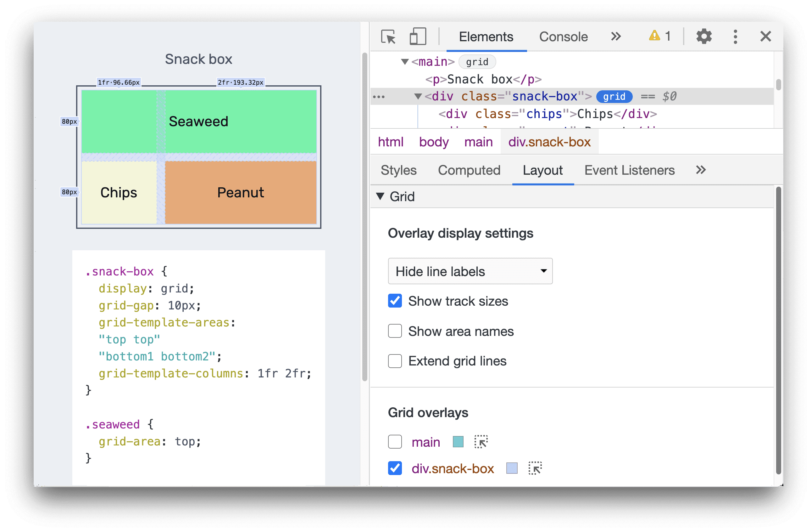This screenshot has width=812, height=532.
Task: Enable Extend grid lines checkbox
Action: tap(394, 360)
